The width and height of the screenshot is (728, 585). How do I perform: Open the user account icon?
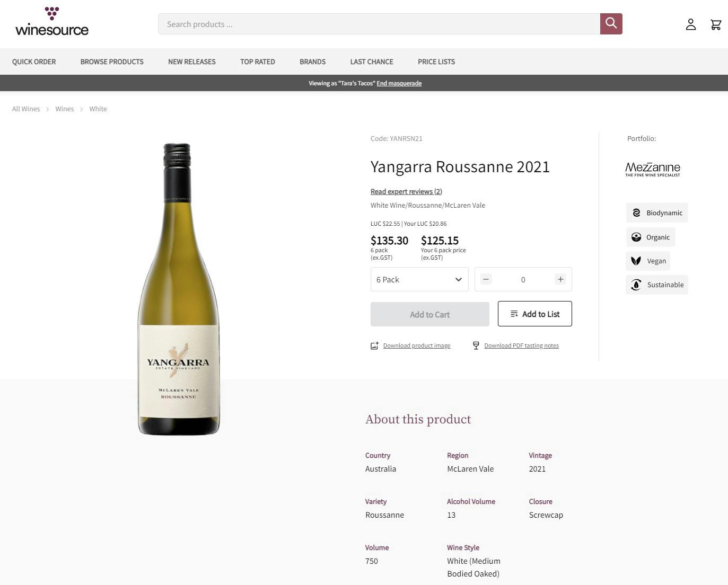point(690,24)
